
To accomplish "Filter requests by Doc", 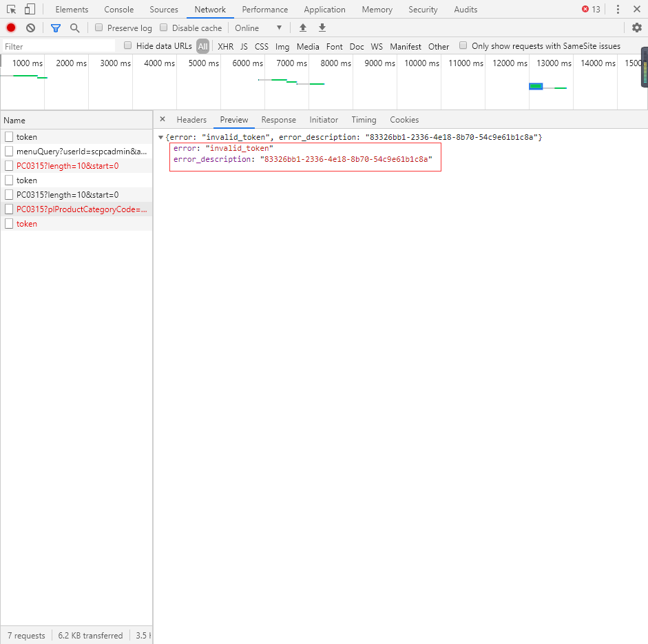I will coord(357,46).
